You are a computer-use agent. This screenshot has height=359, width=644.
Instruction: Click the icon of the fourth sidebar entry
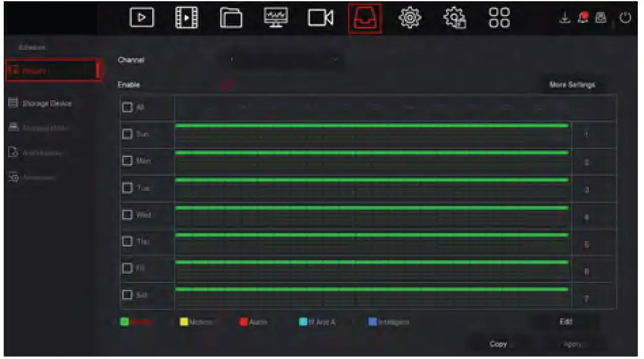[x=13, y=152]
